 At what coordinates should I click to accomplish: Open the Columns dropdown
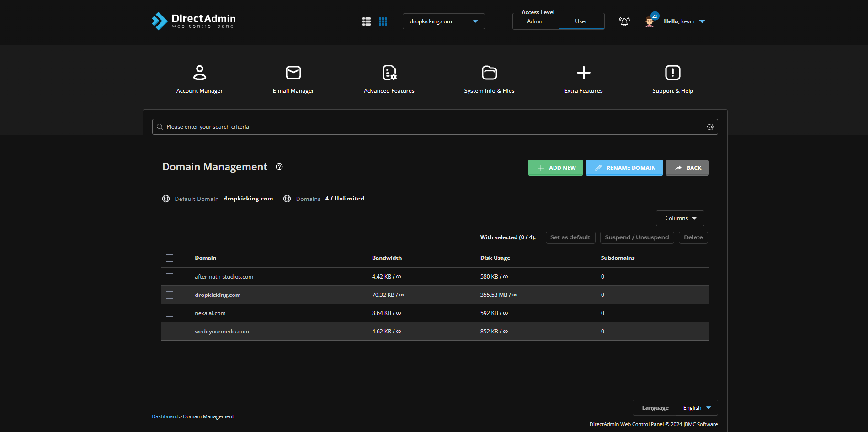pyautogui.click(x=680, y=218)
